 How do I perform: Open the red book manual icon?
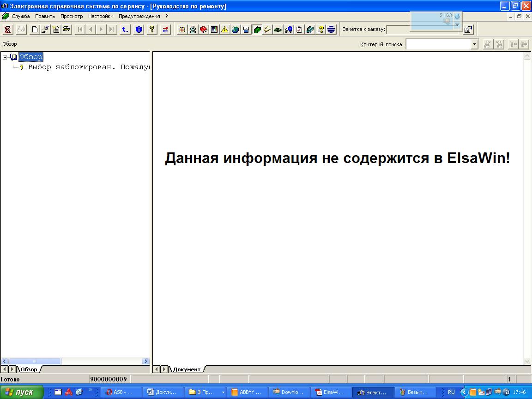(x=204, y=30)
